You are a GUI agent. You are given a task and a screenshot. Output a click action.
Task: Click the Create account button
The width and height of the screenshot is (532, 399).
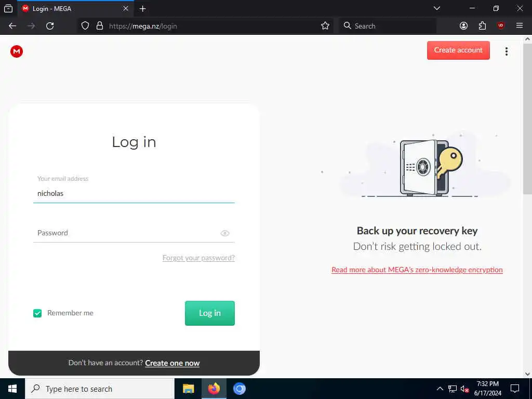click(x=458, y=50)
